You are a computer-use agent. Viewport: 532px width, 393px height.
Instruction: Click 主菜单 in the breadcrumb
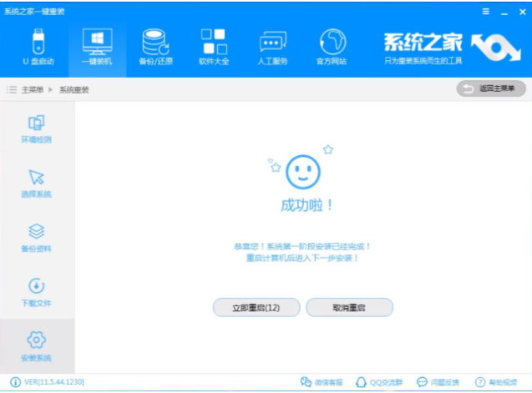click(33, 89)
